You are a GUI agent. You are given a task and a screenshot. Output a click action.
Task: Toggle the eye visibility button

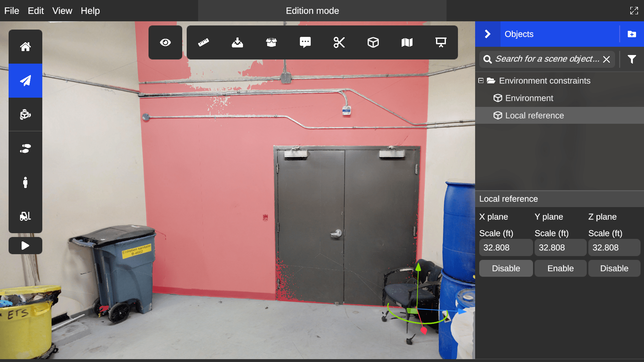tap(165, 42)
